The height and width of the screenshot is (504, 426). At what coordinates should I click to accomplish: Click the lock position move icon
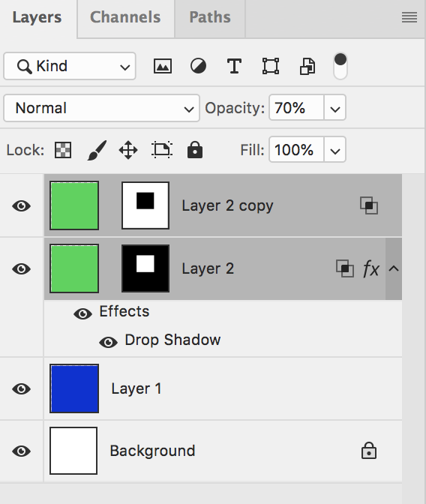(x=128, y=150)
